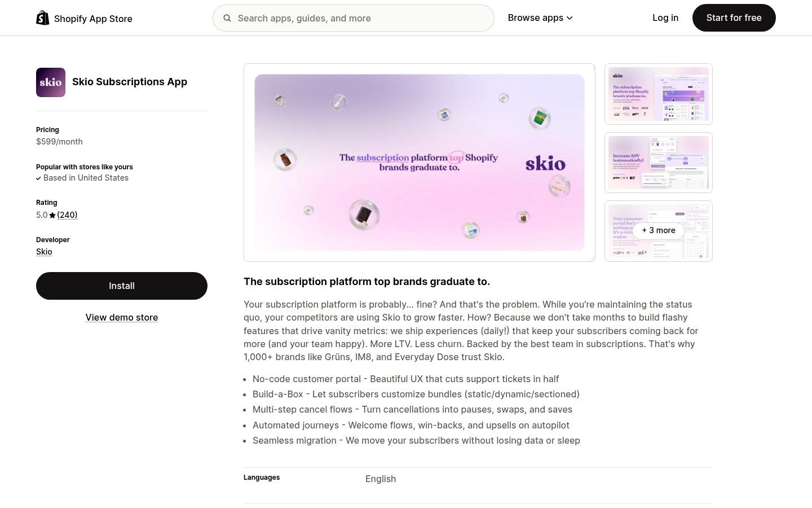
Task: Click the Shopify App Store header label
Action: click(x=93, y=18)
